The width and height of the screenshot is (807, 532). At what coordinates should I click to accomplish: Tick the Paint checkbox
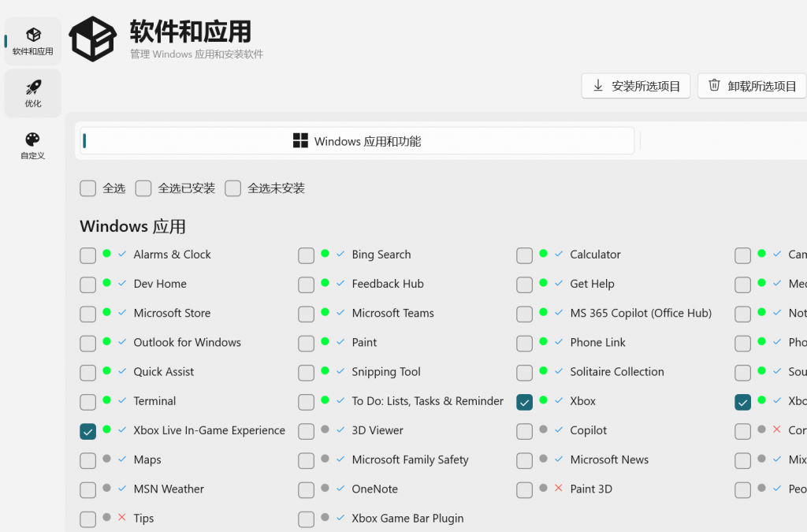307,343
